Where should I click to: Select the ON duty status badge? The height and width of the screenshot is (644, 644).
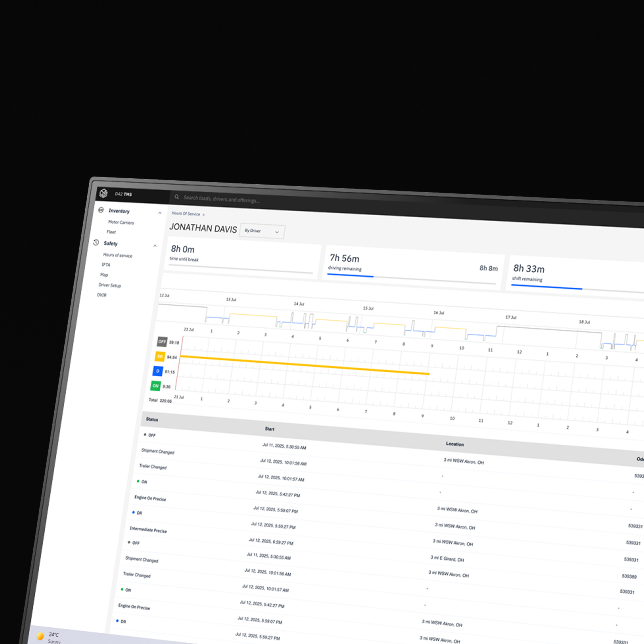point(155,386)
